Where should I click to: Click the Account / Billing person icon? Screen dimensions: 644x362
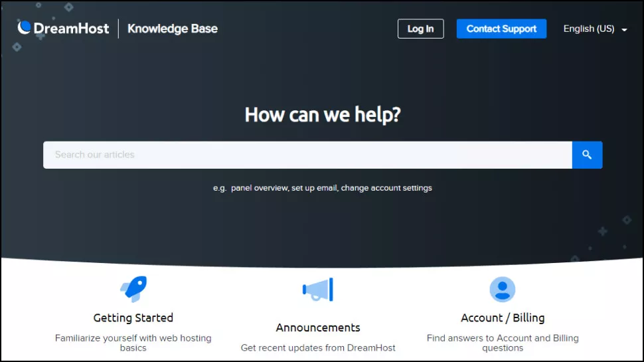click(503, 290)
